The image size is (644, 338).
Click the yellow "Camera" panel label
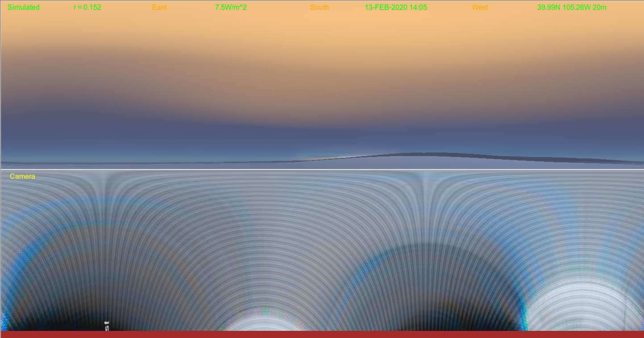(x=22, y=177)
